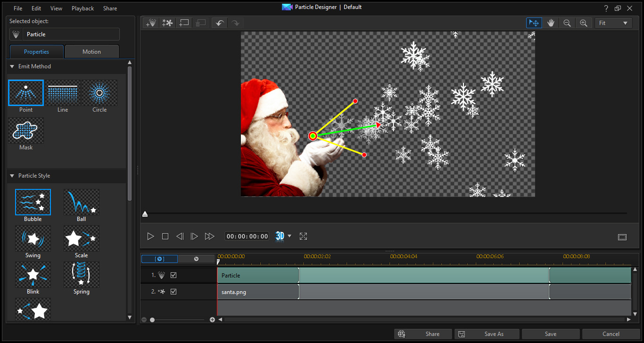
Task: Open the Playback menu
Action: (83, 8)
